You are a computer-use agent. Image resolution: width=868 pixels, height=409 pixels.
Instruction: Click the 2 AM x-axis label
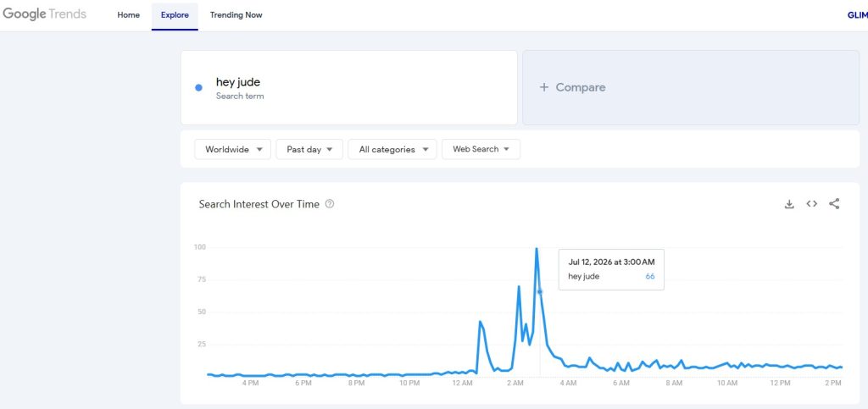pos(515,383)
